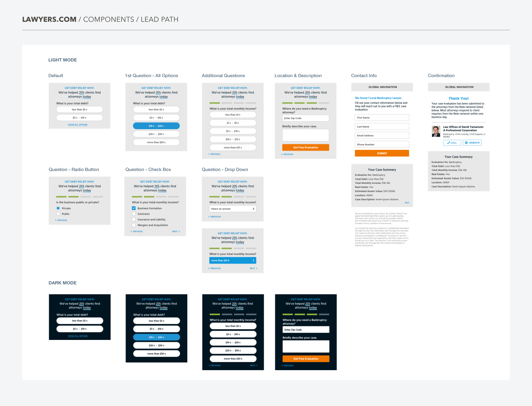Click SHOW ALL OPTIONS in light Default card
The width and height of the screenshot is (532, 406).
pyautogui.click(x=78, y=125)
